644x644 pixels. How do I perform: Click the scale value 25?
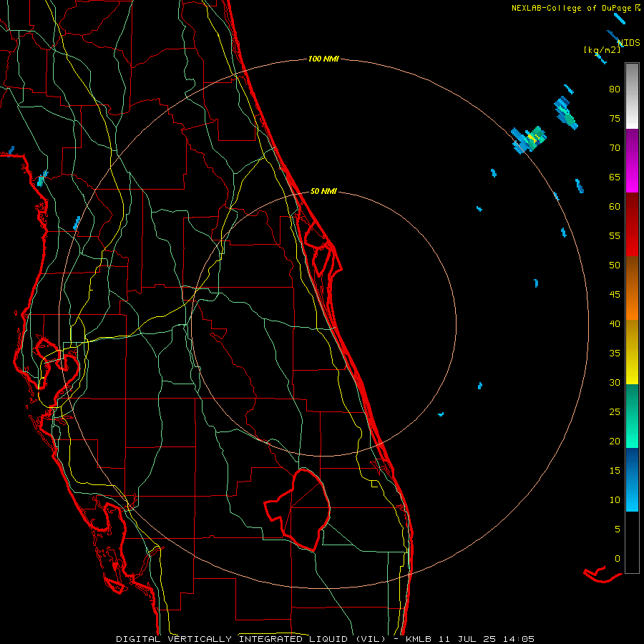615,412
